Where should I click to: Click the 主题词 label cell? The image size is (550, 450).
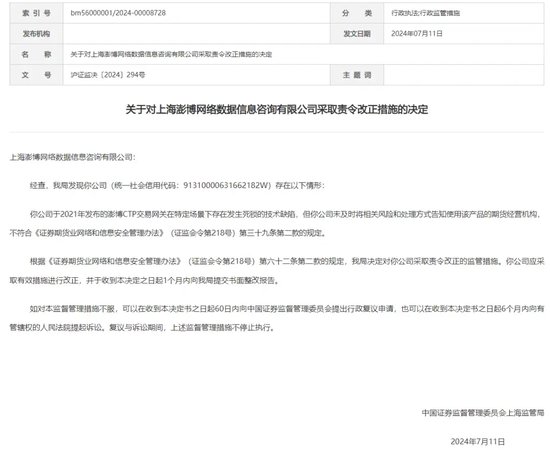point(357,75)
